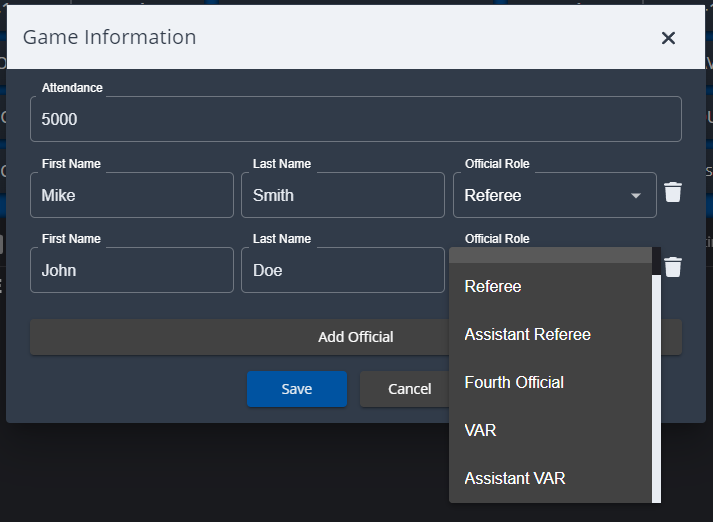Save the game information
Image resolution: width=713 pixels, height=522 pixels.
coord(297,389)
